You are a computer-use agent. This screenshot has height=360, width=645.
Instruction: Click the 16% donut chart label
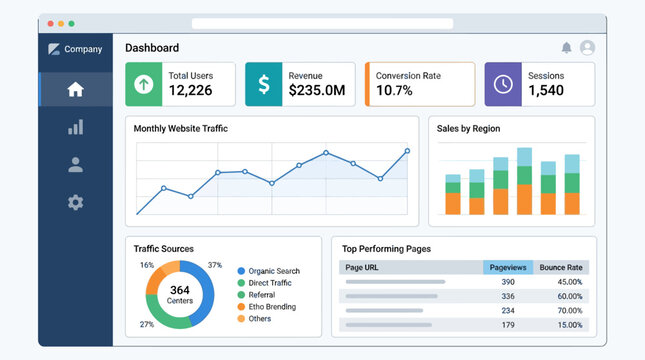tap(147, 265)
